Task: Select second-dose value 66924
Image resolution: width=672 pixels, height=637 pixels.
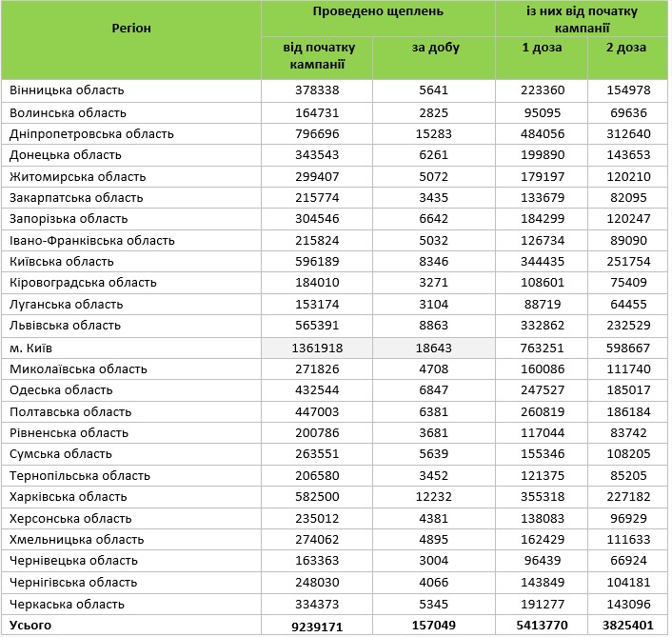Action: coord(629,561)
